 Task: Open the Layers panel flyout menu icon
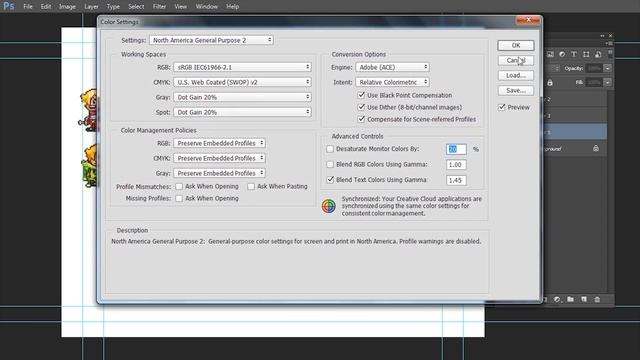(609, 43)
